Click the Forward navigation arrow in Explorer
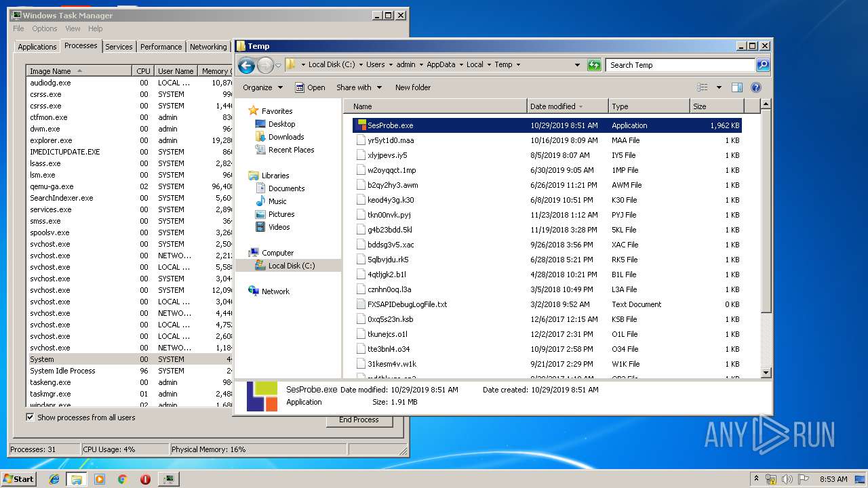Viewport: 868px width, 488px height. [265, 65]
